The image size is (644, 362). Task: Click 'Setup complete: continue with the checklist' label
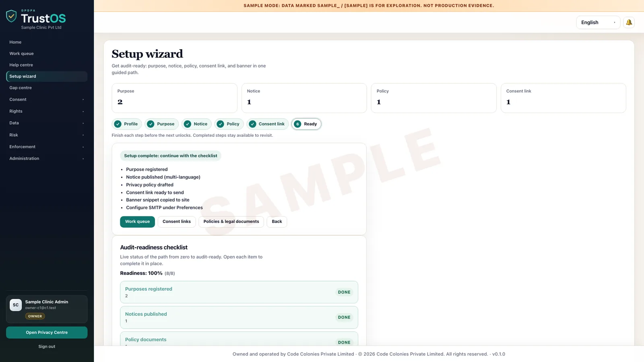pyautogui.click(x=171, y=156)
